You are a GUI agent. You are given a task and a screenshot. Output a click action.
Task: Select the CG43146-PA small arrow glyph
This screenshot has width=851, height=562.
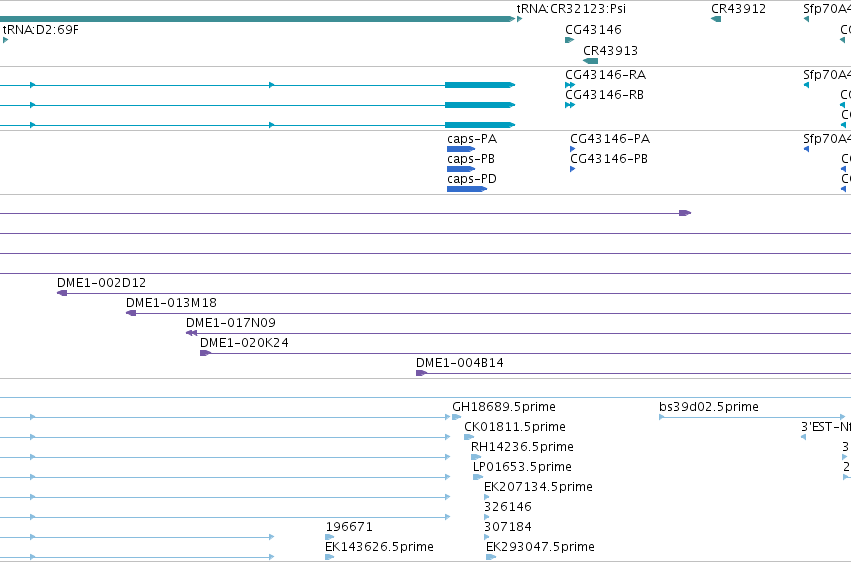point(573,149)
